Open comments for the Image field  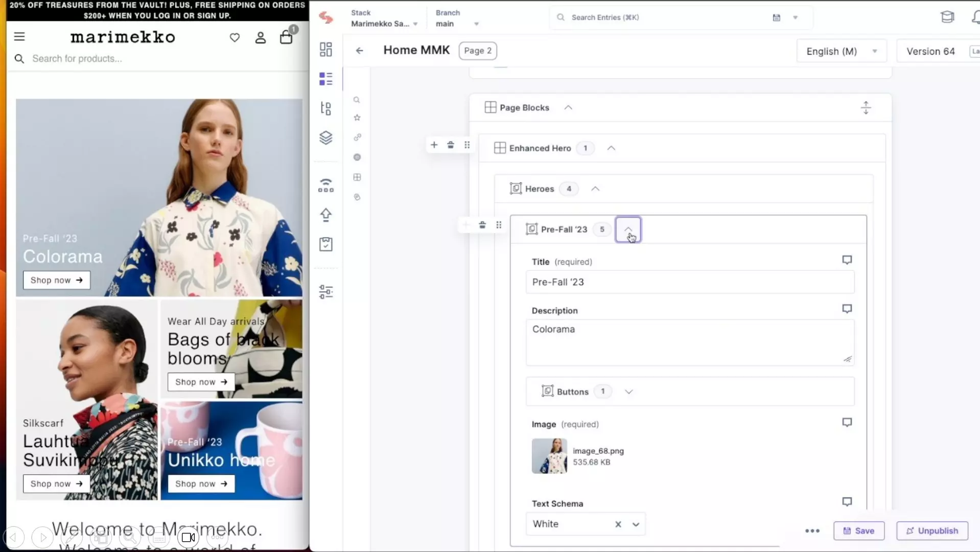click(x=847, y=422)
